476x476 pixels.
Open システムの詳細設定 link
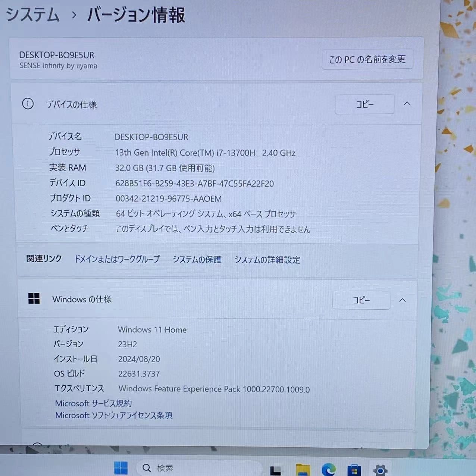point(267,260)
